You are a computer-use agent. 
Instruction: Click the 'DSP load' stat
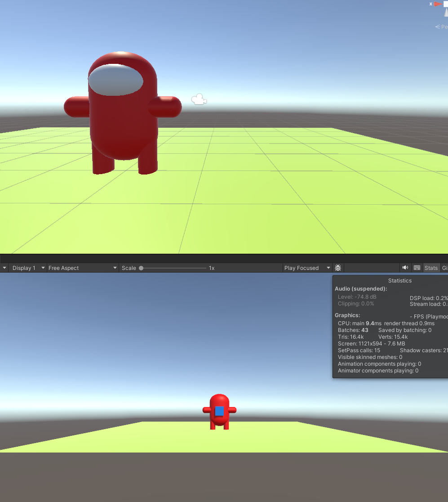[x=429, y=298]
